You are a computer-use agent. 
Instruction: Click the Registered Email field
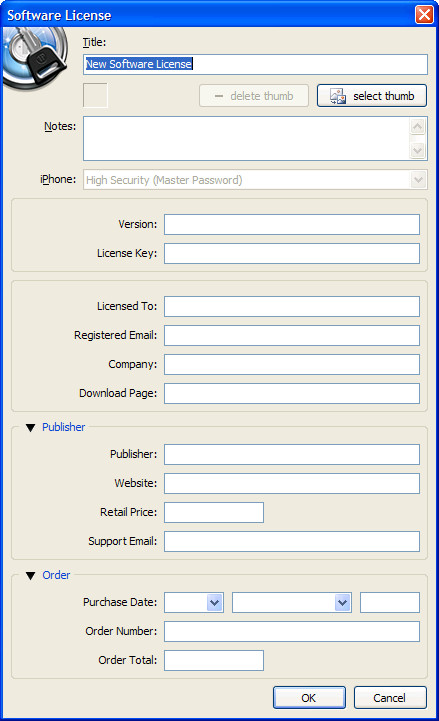coord(292,336)
